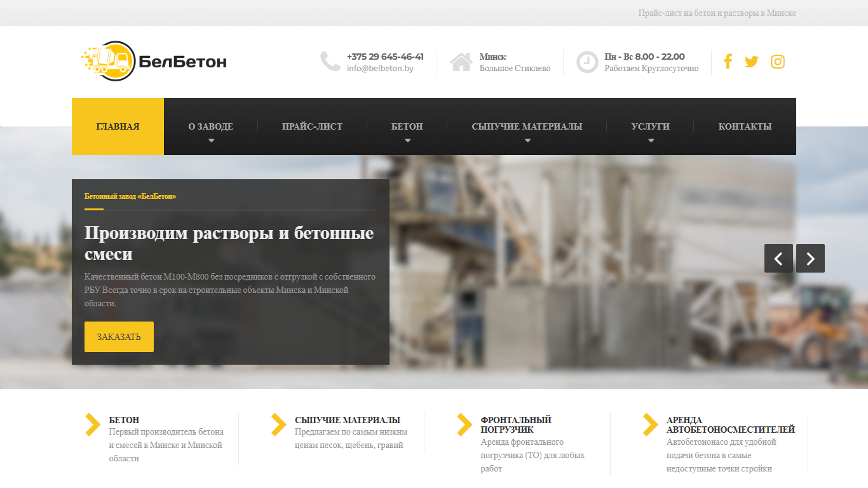This screenshot has width=868, height=488.
Task: Click the Пн - Вс 8.00 - 22.00 hours text
Action: point(644,57)
